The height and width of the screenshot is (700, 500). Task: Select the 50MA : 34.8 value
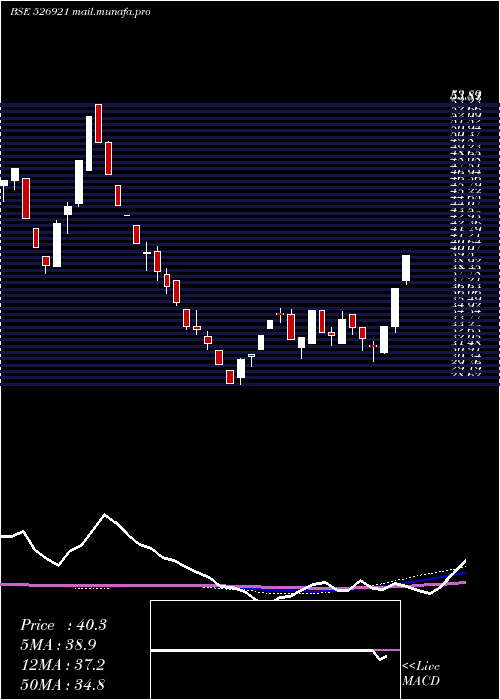tap(62, 684)
